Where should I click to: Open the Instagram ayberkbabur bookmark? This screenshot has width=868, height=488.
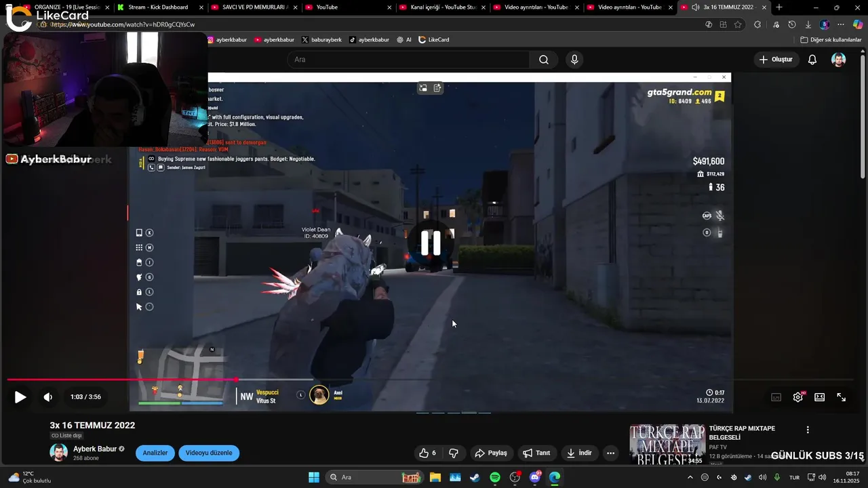click(227, 39)
